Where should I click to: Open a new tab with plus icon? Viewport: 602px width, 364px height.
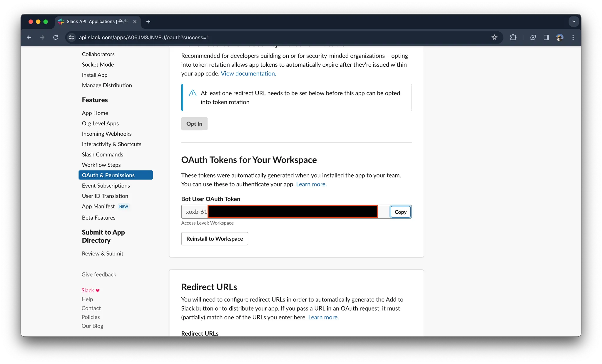coord(148,21)
